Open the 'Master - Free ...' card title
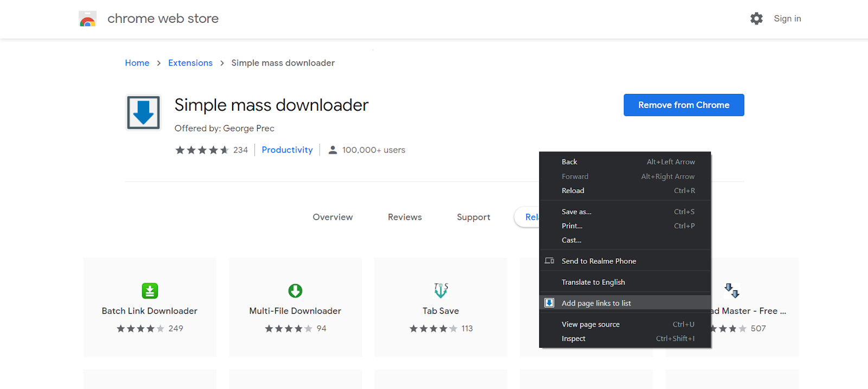Image resolution: width=868 pixels, height=389 pixels. (749, 311)
